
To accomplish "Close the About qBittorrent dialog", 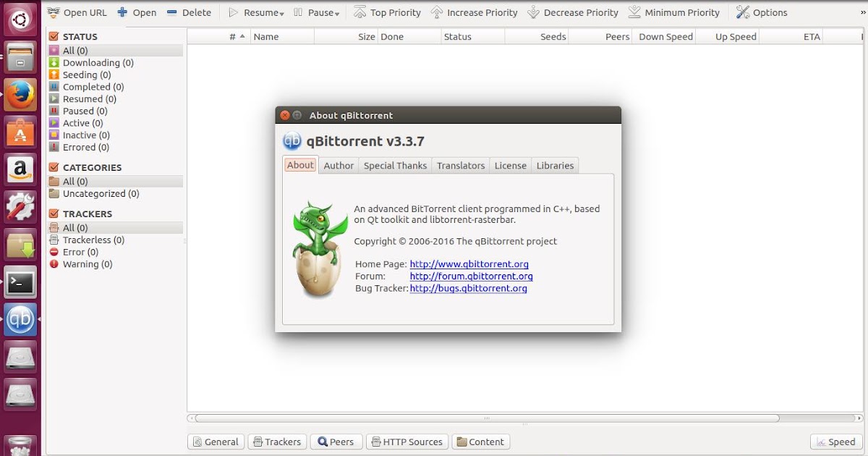I will coord(285,115).
